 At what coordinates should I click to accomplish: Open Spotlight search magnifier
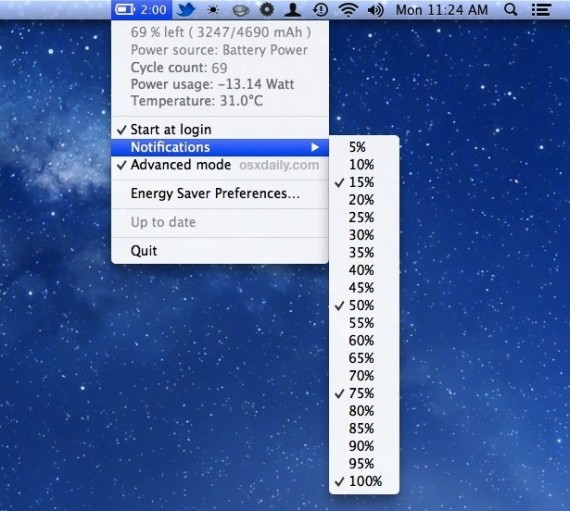(x=511, y=10)
